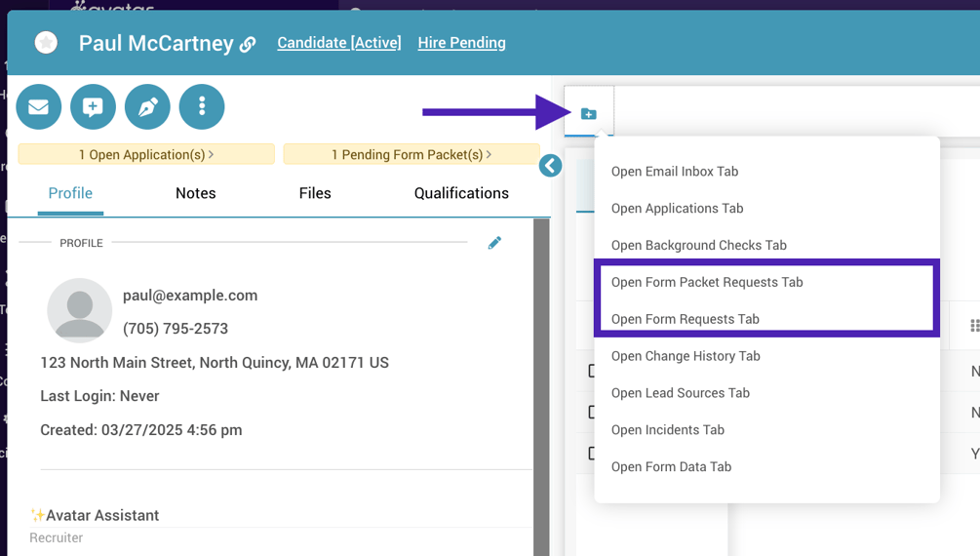Click the grid dots icon at right edge

point(974,326)
